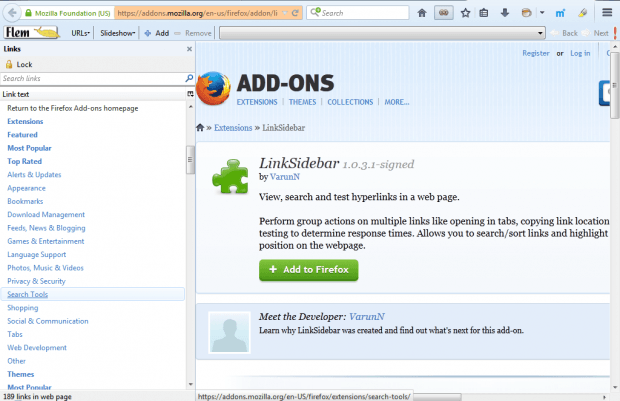Screen dimensions: 620x401
Task: Open the EXTENSIONS tab on Add-ons header
Action: [257, 102]
